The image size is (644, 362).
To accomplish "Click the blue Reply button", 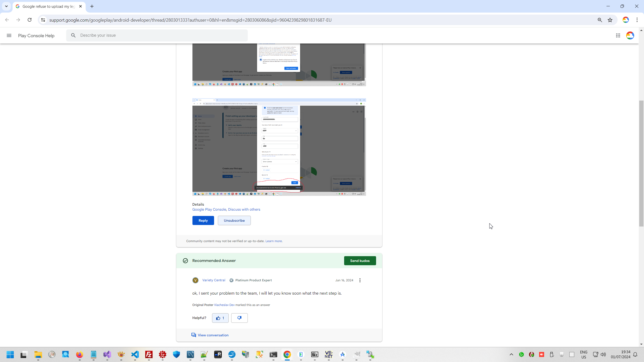I will coord(203,220).
